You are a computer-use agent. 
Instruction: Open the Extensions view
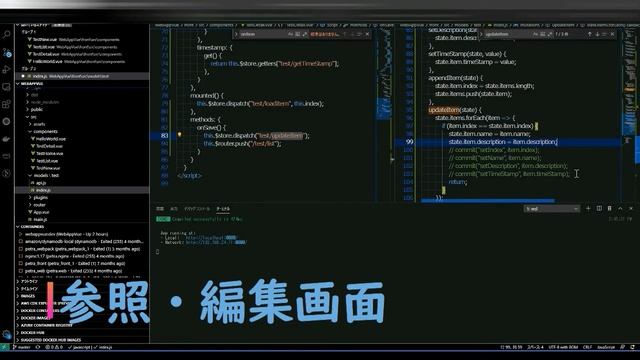pyautogui.click(x=7, y=104)
